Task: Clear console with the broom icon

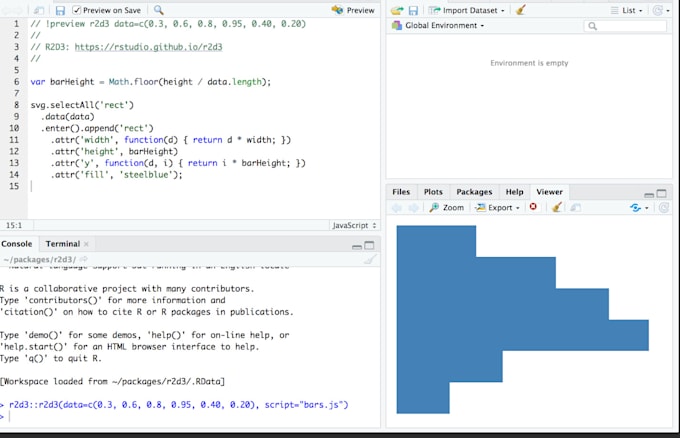Action: [370, 259]
